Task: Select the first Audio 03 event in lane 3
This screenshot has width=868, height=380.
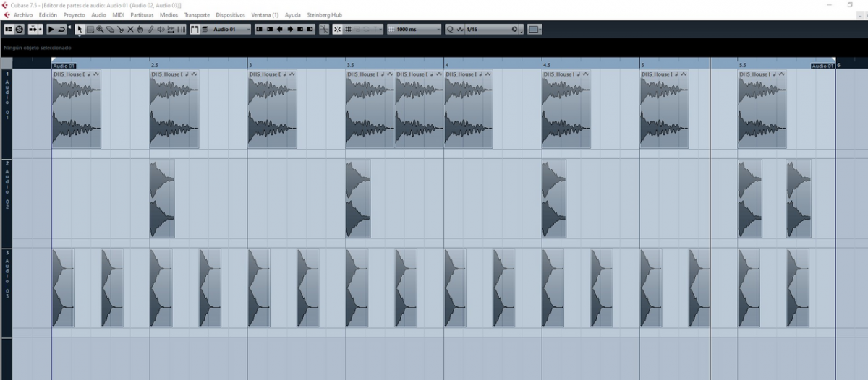Action: click(63, 288)
